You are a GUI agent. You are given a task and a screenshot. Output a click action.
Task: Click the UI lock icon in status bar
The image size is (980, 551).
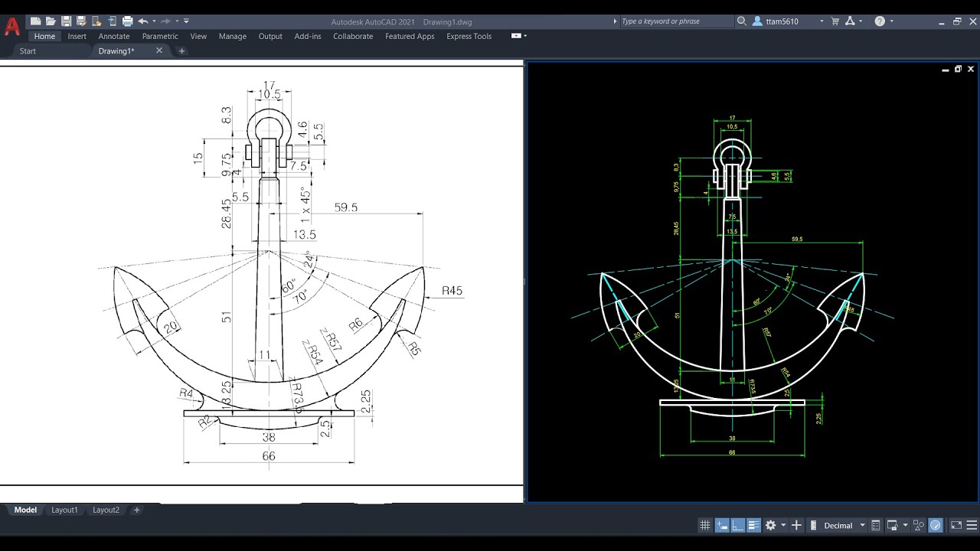[893, 525]
